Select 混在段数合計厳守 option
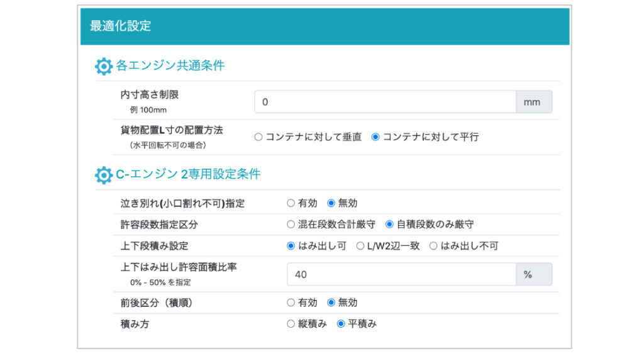Viewport: 644px width, 361px height. click(x=291, y=225)
